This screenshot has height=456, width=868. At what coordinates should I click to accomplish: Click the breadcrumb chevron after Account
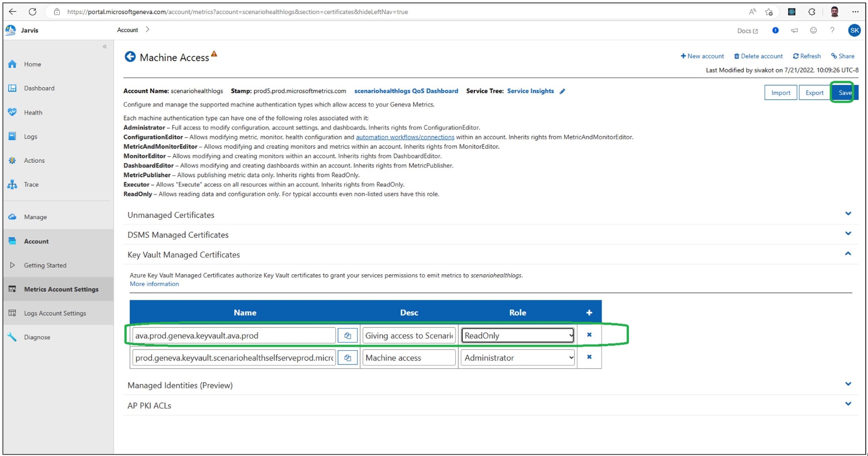pyautogui.click(x=148, y=30)
